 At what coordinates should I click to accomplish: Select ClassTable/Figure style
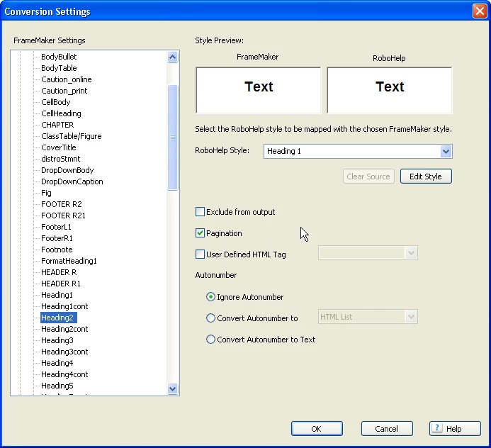point(72,136)
